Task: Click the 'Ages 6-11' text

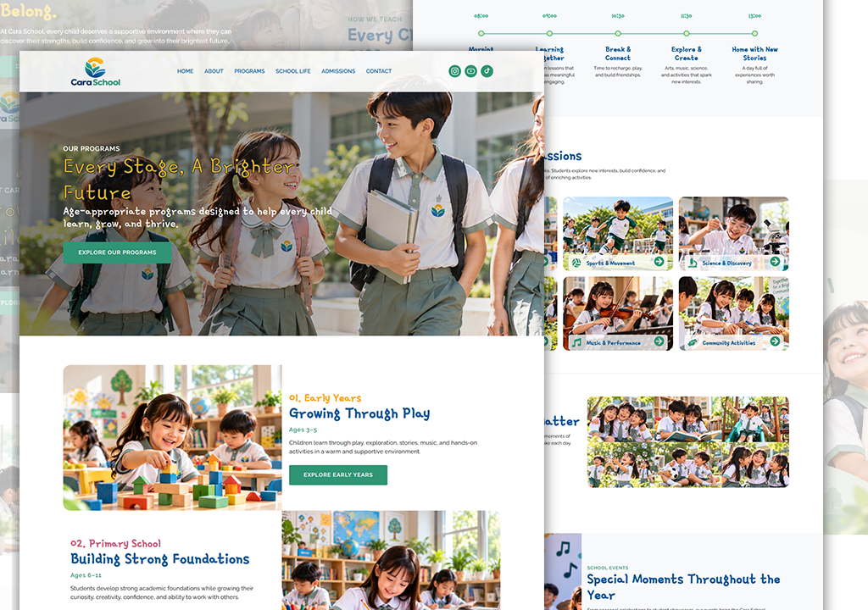Action: click(86, 575)
